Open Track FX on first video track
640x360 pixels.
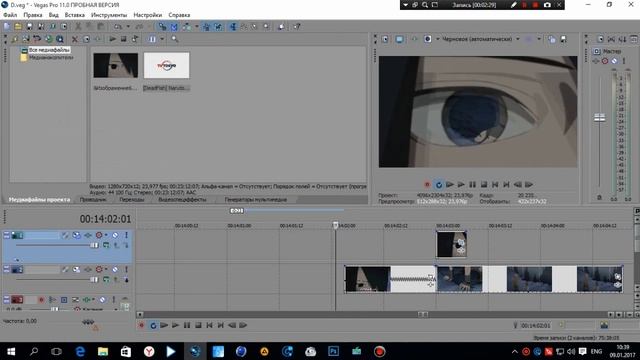pos(88,235)
